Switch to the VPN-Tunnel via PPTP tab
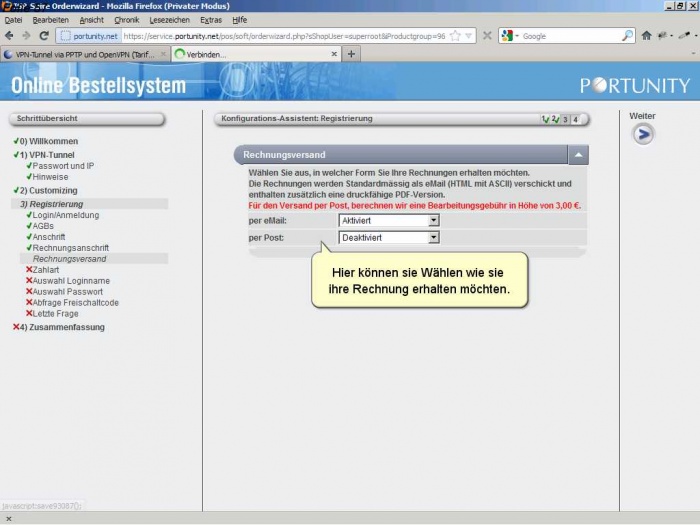This screenshot has height=525, width=700. (84, 54)
